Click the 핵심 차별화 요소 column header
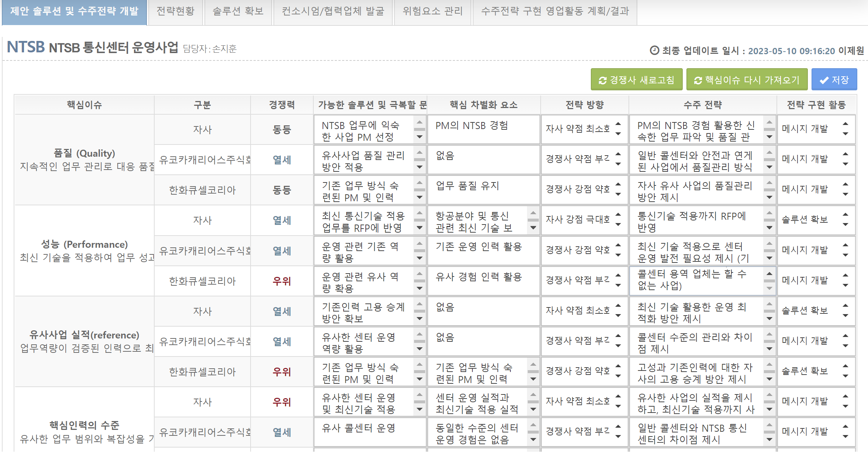The width and height of the screenshot is (868, 452). 484,105
